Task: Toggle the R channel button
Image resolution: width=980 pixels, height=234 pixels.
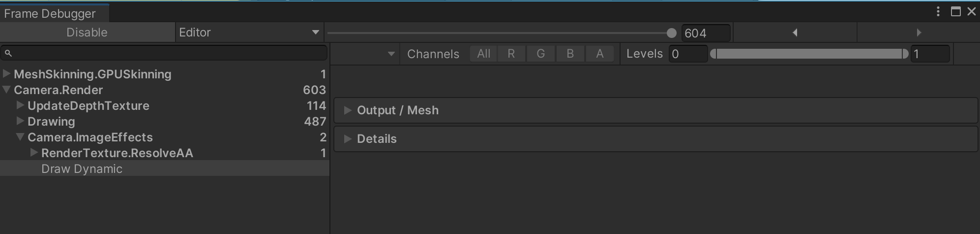Action: click(511, 54)
